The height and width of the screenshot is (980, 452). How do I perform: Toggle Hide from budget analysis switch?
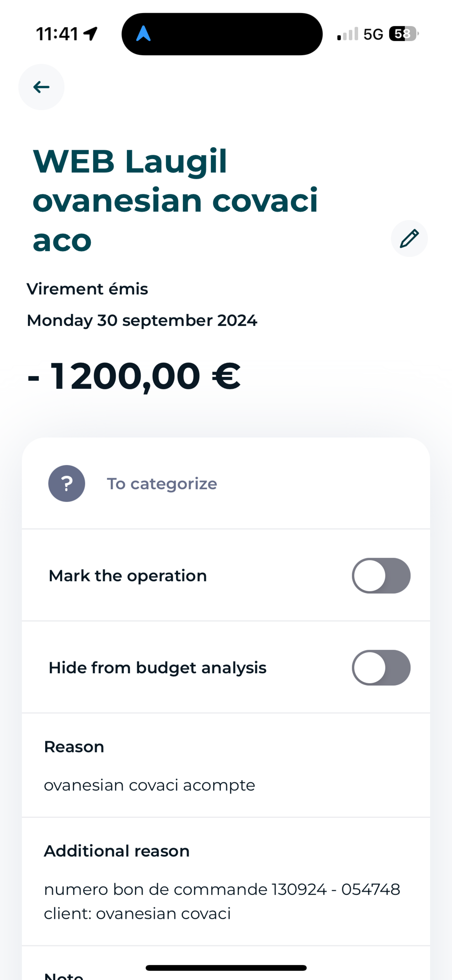pyautogui.click(x=381, y=668)
